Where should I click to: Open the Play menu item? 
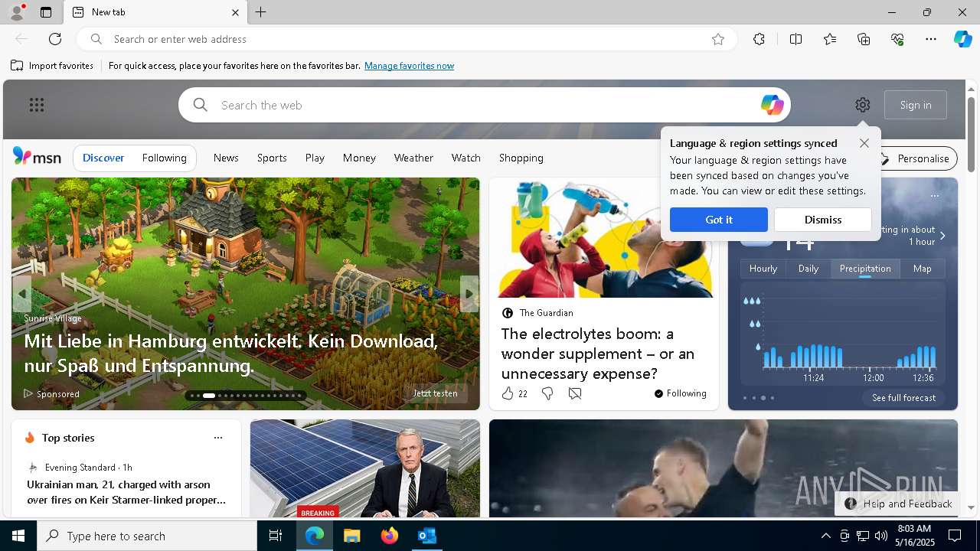(315, 158)
